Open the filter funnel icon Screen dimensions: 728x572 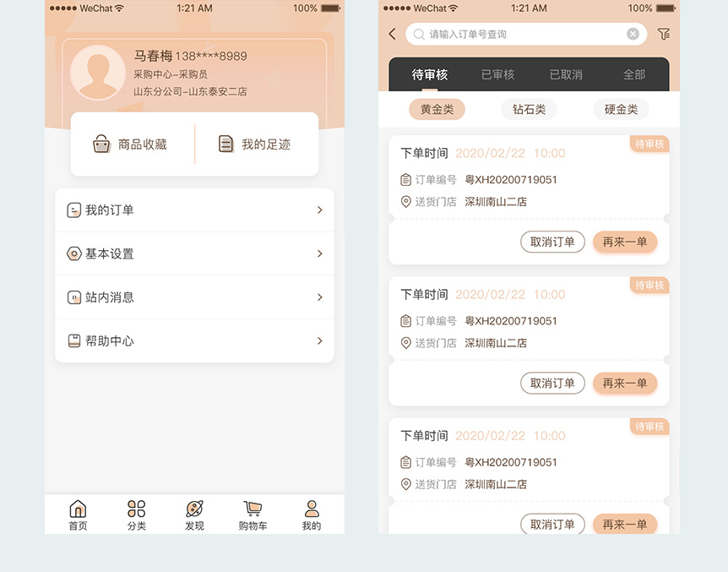coord(664,34)
